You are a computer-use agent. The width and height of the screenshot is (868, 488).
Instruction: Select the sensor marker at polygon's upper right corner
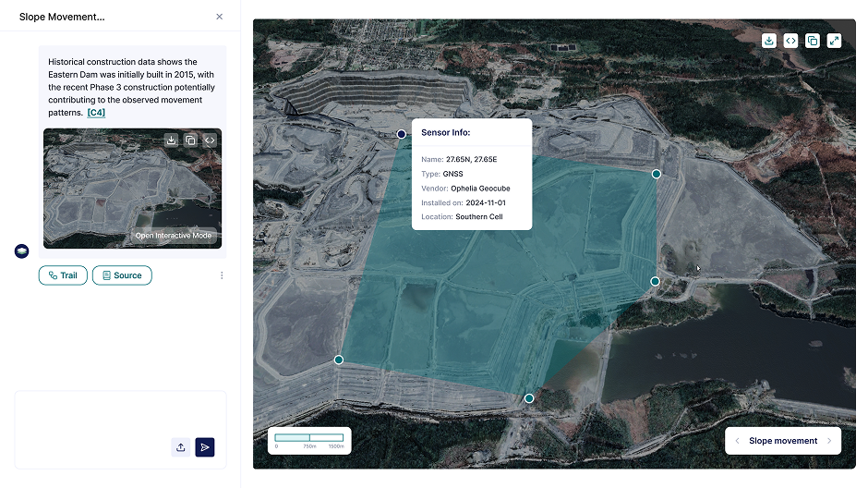click(656, 174)
